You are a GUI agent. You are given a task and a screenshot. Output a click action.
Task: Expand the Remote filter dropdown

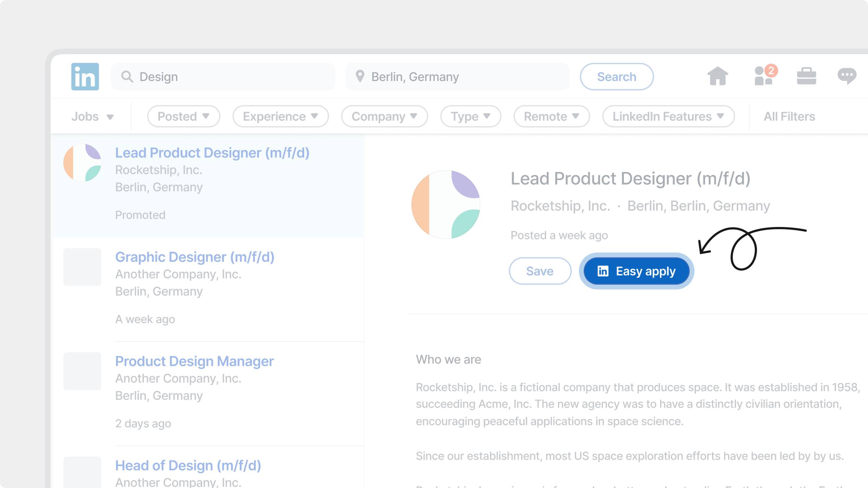(x=551, y=116)
